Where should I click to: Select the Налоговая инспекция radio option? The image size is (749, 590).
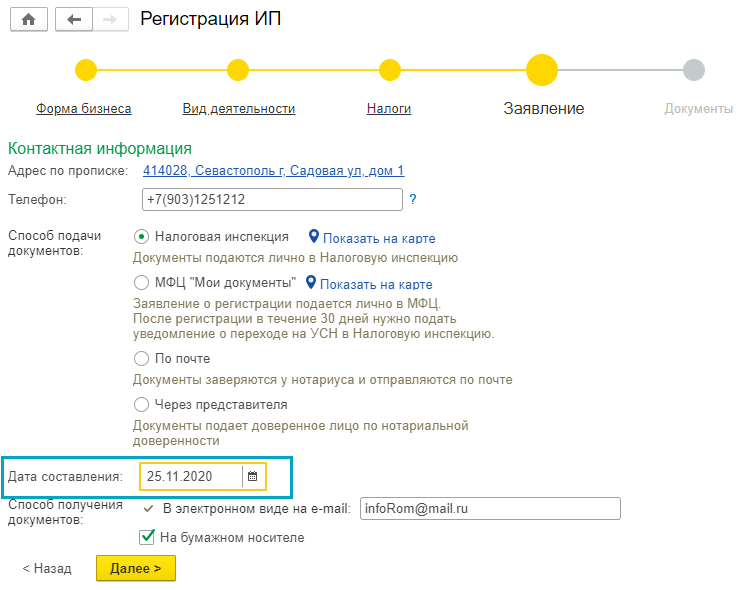click(x=142, y=237)
